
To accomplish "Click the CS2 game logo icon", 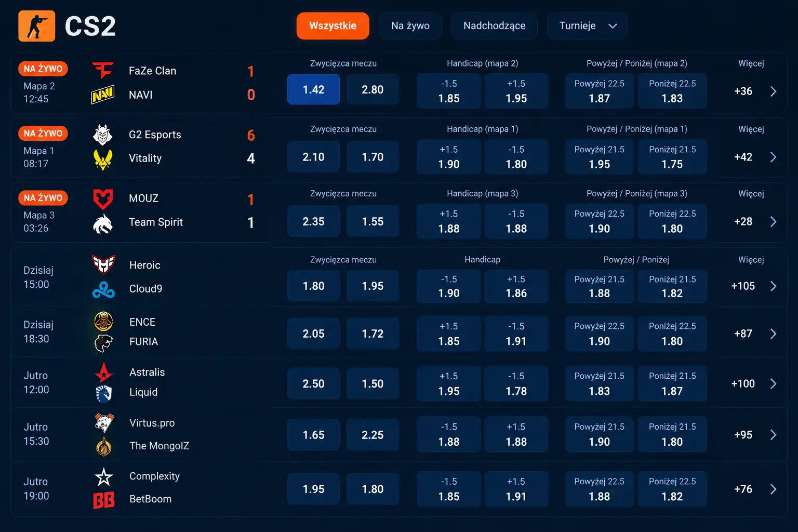I will 36,26.
